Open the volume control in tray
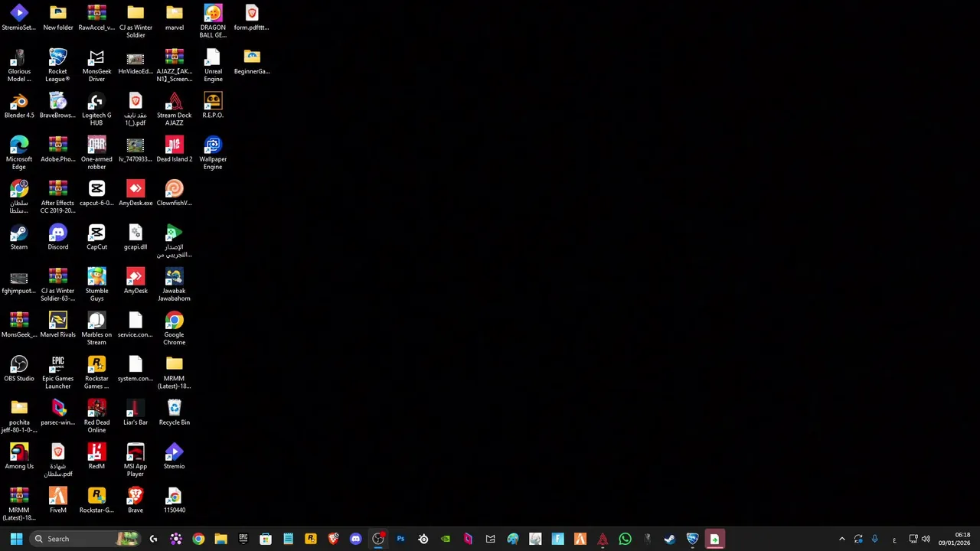Viewport: 980px width, 551px height. [x=926, y=539]
